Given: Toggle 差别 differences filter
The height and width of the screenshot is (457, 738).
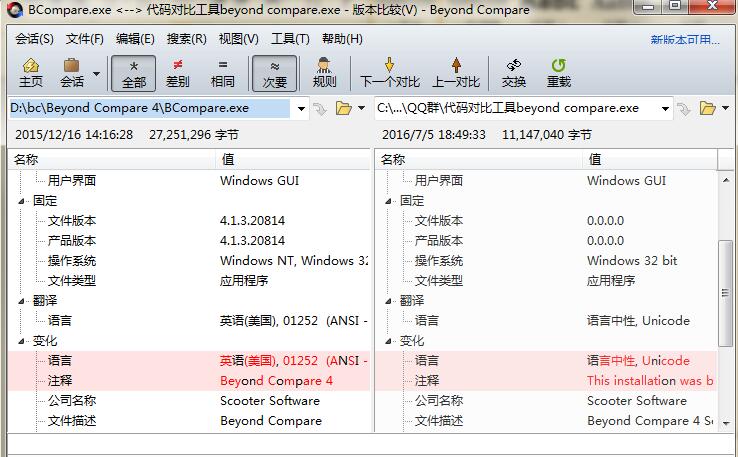Looking at the screenshot, I should point(177,73).
